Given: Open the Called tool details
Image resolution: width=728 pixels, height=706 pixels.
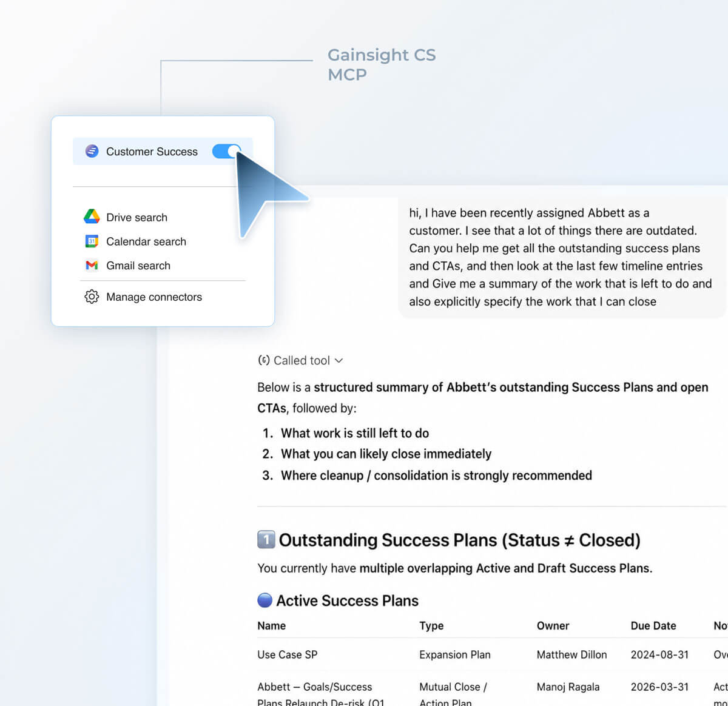Looking at the screenshot, I should pos(302,360).
